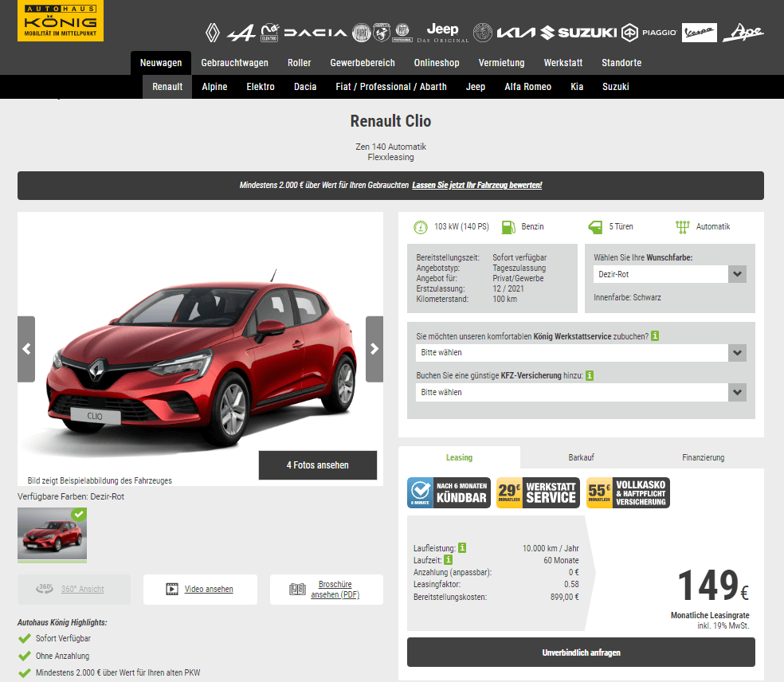Open the Vermietung menu
Image resolution: width=784 pixels, height=682 pixels.
click(x=501, y=63)
